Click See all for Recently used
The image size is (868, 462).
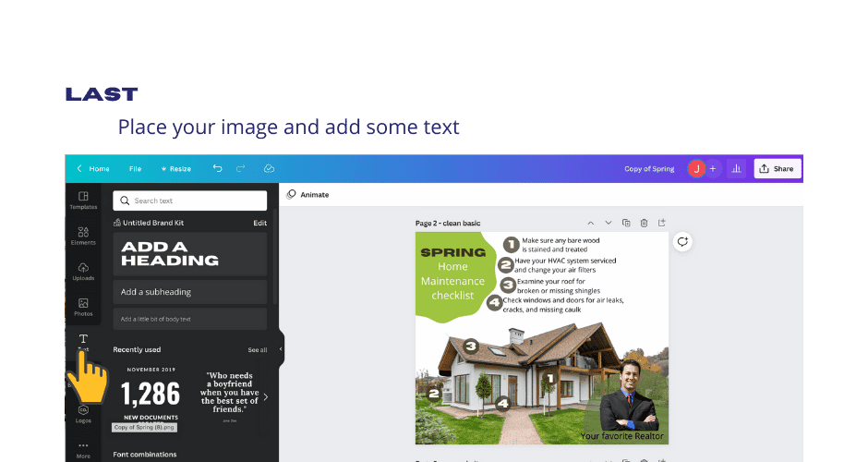(258, 349)
